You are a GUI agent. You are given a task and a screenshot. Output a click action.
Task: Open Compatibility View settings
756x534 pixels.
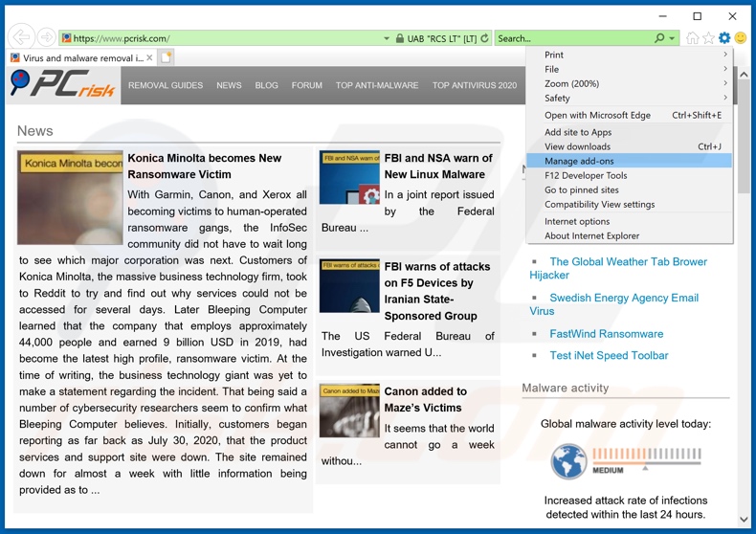629,205
